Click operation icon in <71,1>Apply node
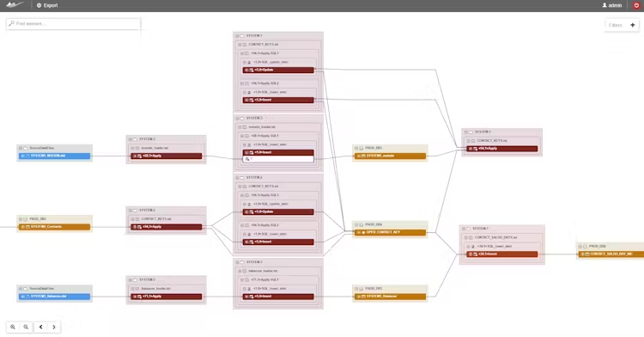 140,297
